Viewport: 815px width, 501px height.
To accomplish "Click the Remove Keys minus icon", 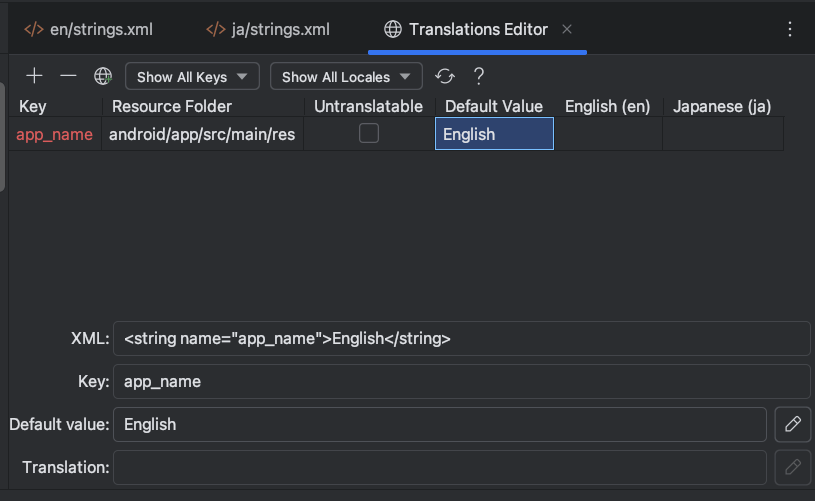I will coord(68,76).
